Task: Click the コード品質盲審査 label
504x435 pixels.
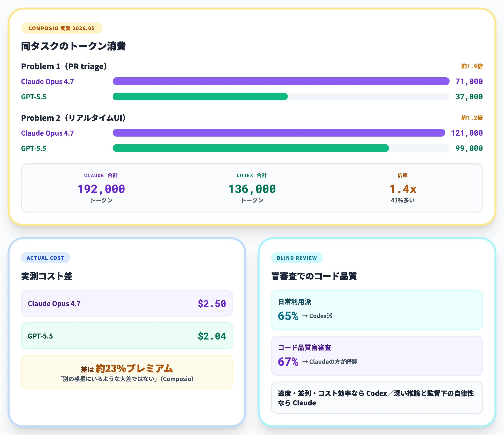Action: point(304,347)
